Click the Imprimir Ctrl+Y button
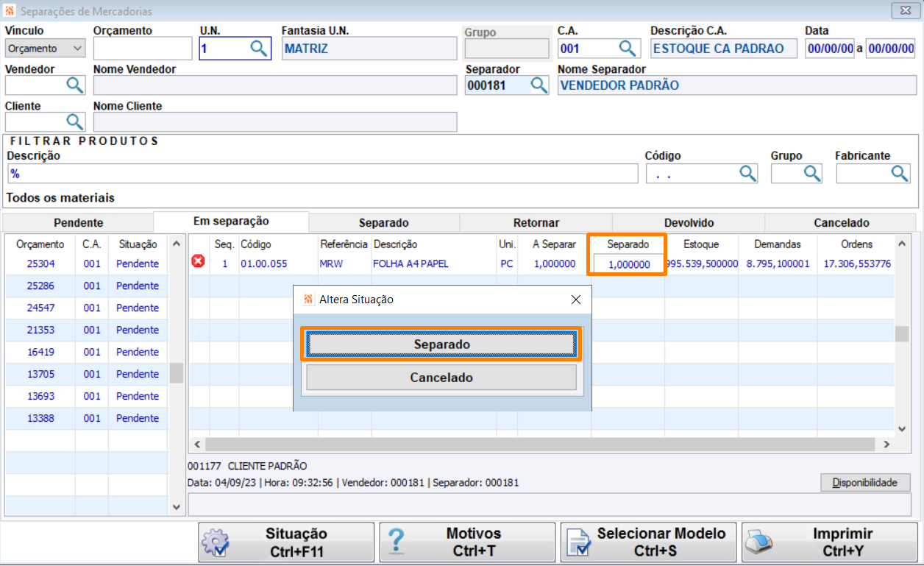 pyautogui.click(x=829, y=542)
